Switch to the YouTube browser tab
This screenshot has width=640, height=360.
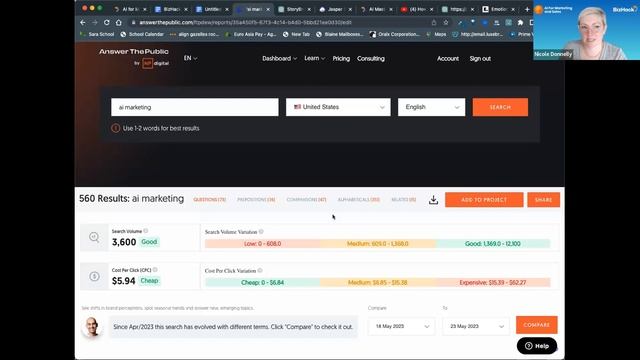click(x=416, y=9)
